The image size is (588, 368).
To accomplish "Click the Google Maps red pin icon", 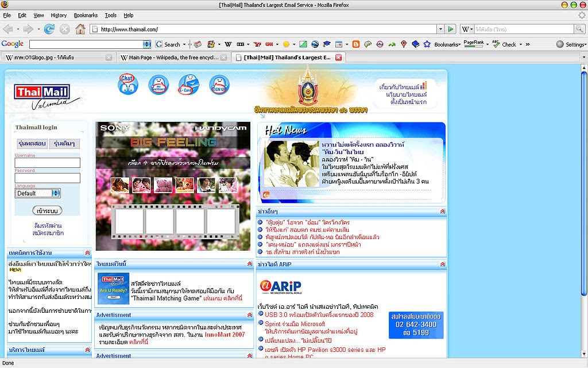I will point(404,44).
